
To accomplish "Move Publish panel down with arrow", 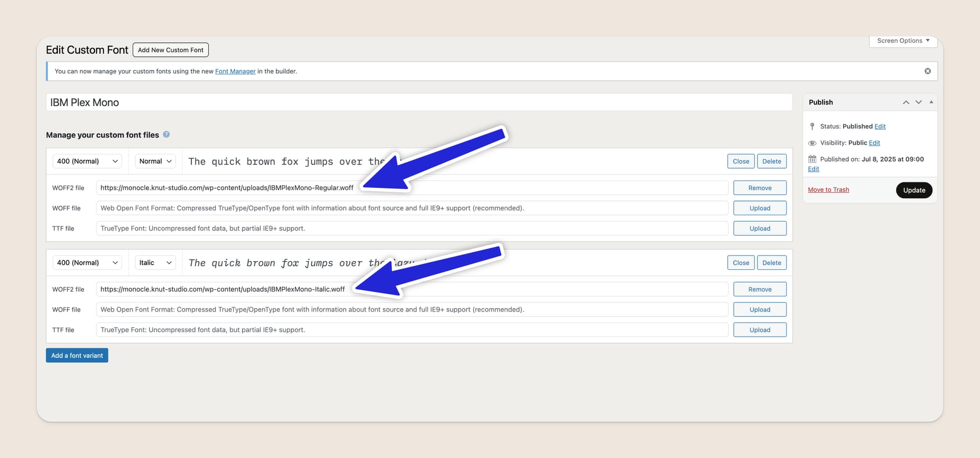I will (919, 102).
